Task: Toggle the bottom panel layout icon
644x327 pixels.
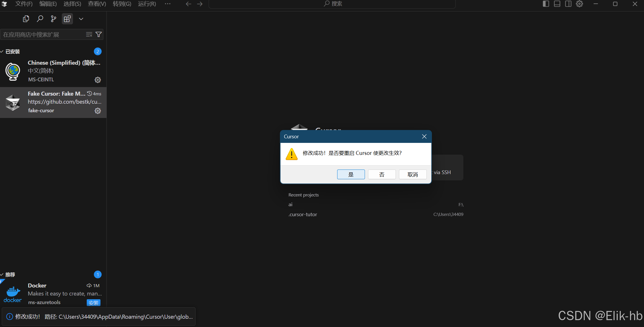Action: pyautogui.click(x=557, y=4)
